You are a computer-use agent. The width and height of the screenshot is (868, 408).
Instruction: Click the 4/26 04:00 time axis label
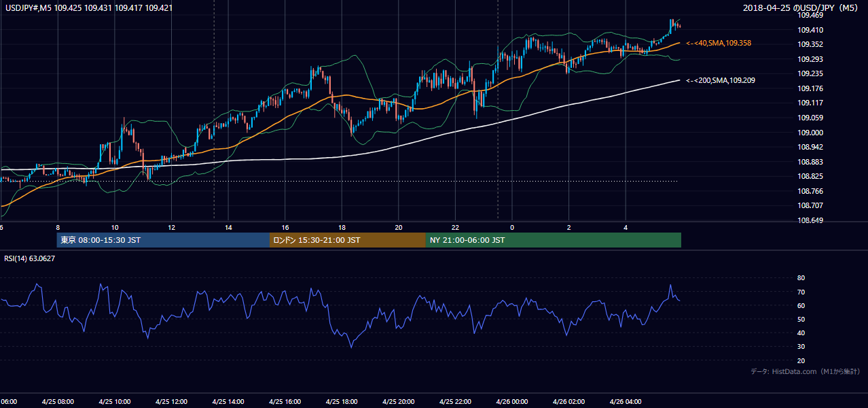626,402
